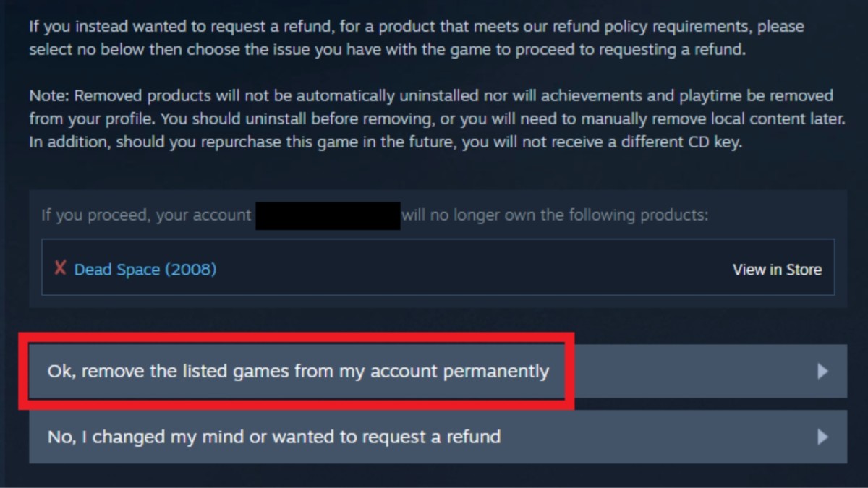This screenshot has width=868, height=488.
Task: Open Dead Space store page via View in Store
Action: pos(776,269)
